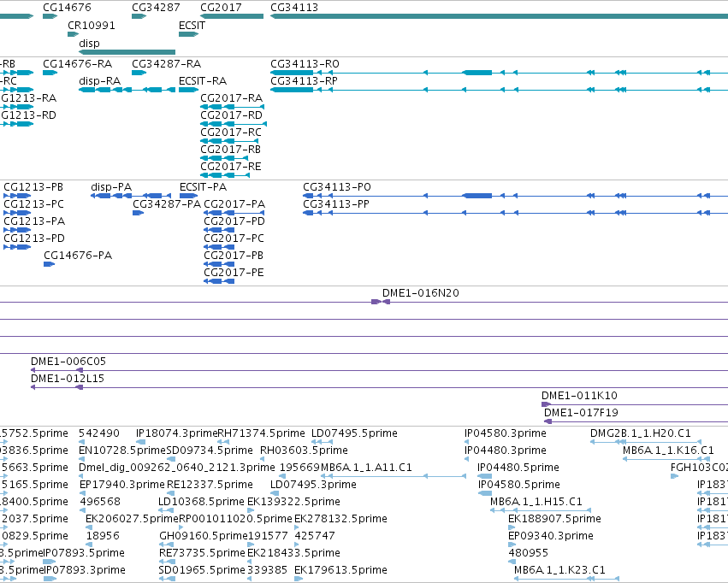Click EST label IP07893.3prime
The height and width of the screenshot is (583, 728).
85,570
